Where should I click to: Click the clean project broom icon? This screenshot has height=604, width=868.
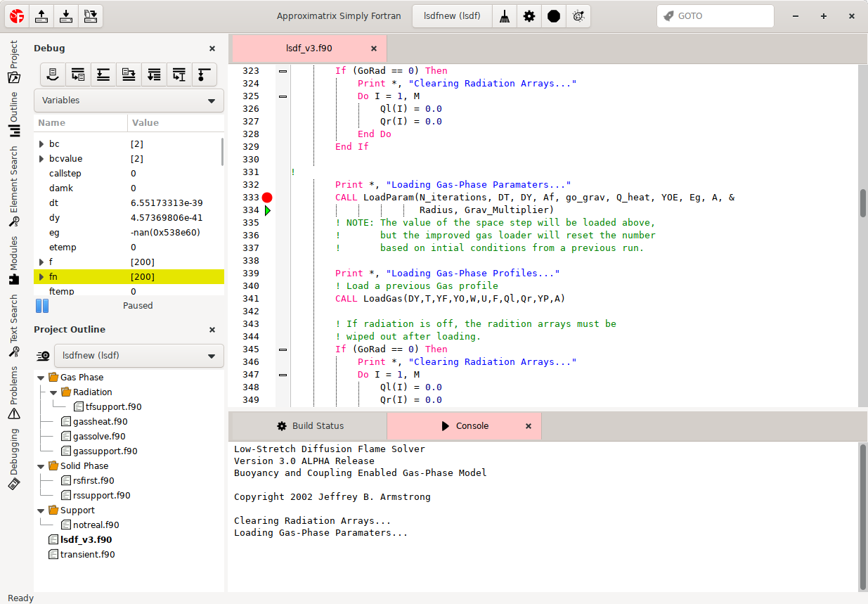(505, 16)
